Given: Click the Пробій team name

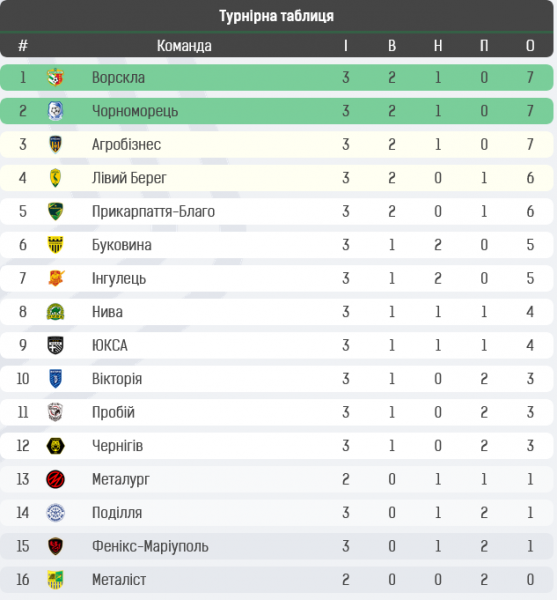Looking at the screenshot, I should 113,412.
